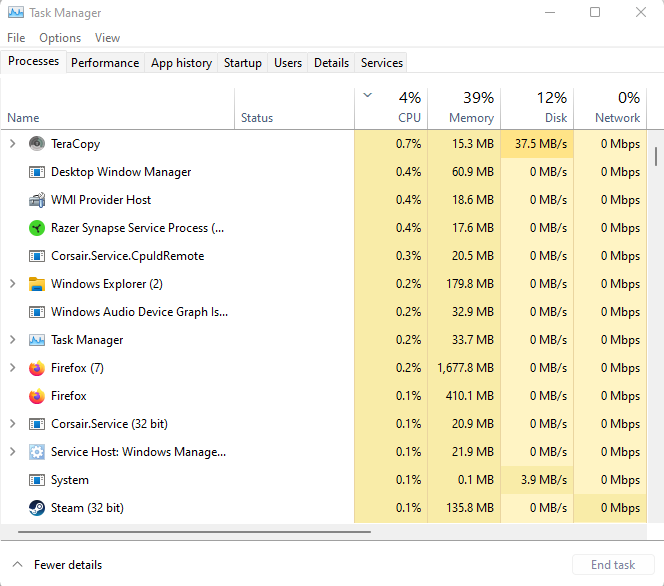Sort by the Status column header
Viewport: 664px width, 586px height.
click(x=294, y=109)
